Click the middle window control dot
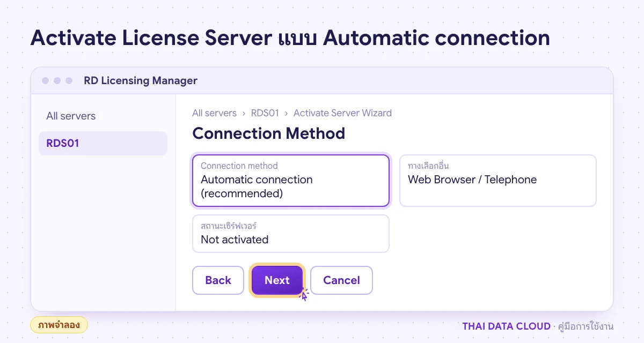This screenshot has height=343, width=644. pyautogui.click(x=57, y=81)
